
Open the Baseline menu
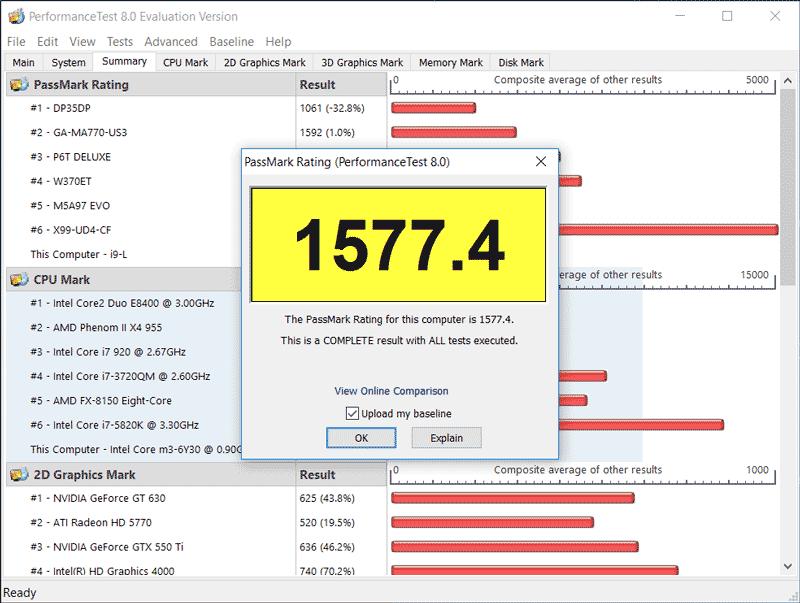(x=232, y=41)
